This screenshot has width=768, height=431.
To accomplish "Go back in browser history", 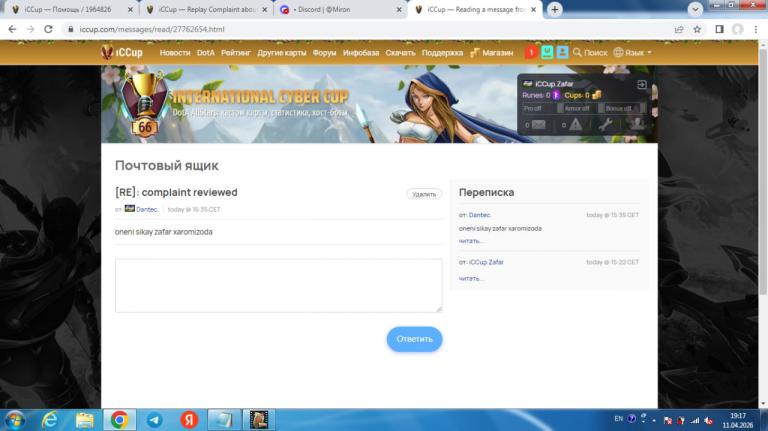I will click(12, 29).
